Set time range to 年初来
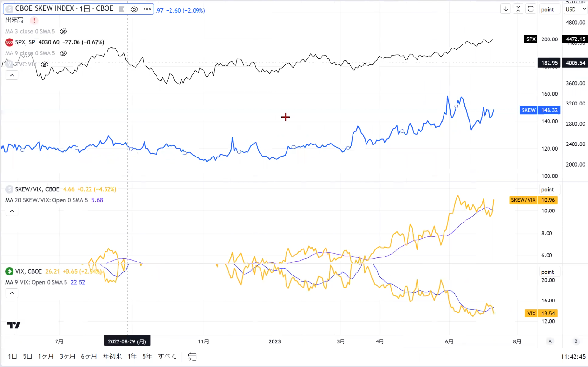 [x=112, y=356]
